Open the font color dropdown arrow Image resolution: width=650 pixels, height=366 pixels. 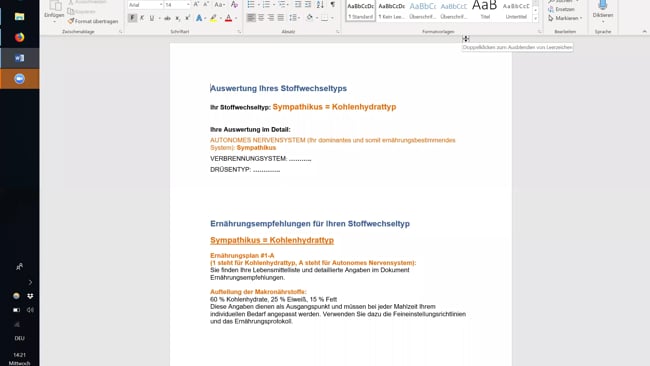pyautogui.click(x=235, y=18)
